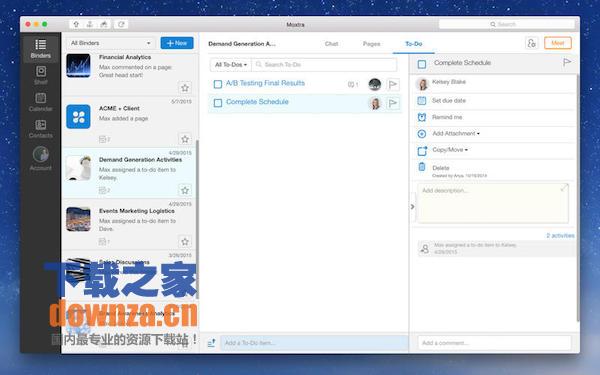600x375 pixels.
Task: Select the Demand Generation Activities binder title
Action: point(140,160)
